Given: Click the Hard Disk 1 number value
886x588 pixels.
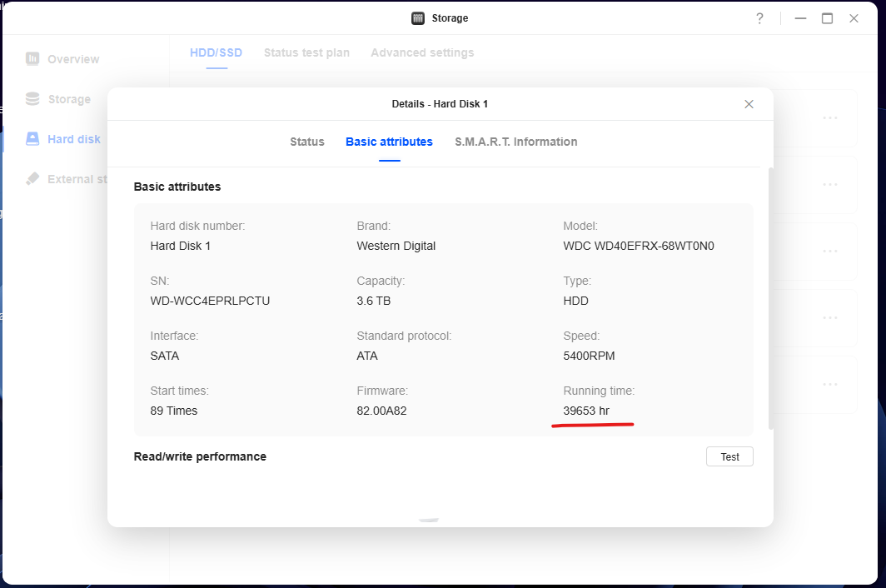Looking at the screenshot, I should [x=180, y=246].
